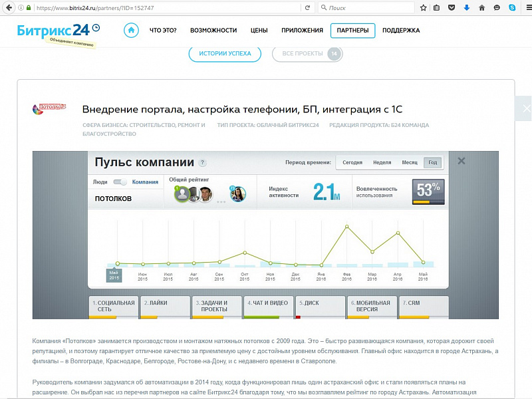Open the ПОДДЕРЖКА menu item

(401, 30)
